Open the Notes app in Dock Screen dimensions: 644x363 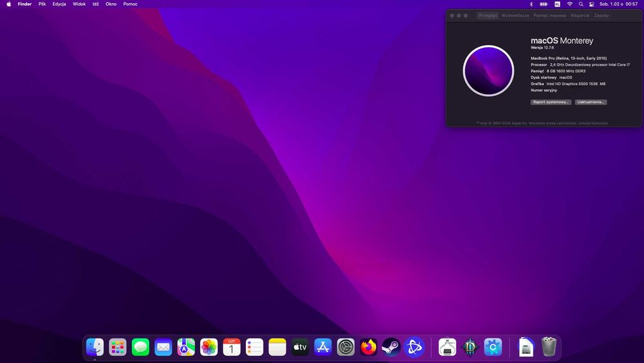coord(277,347)
